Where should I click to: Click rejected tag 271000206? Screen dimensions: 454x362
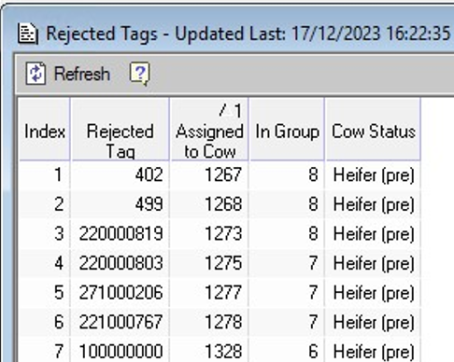[121, 292]
